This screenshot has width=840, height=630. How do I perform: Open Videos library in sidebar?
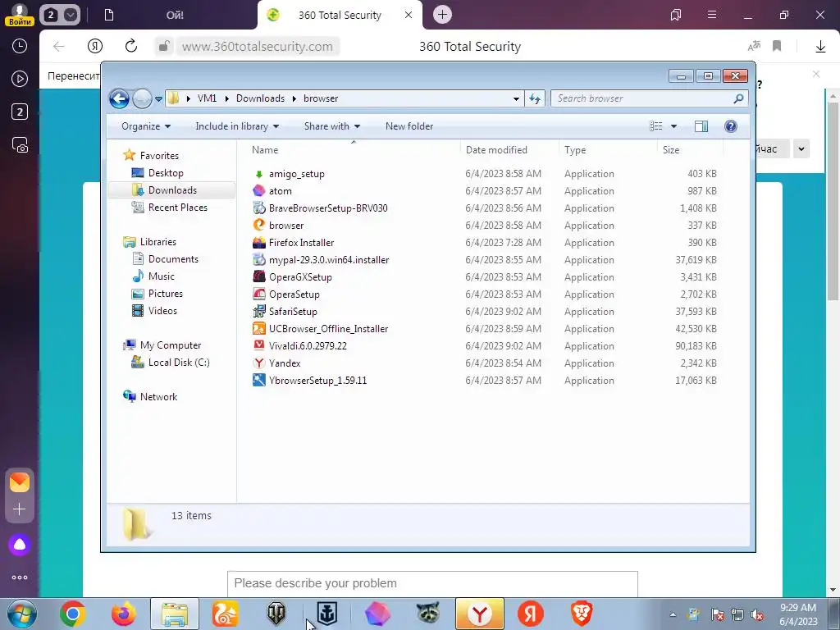tap(162, 311)
